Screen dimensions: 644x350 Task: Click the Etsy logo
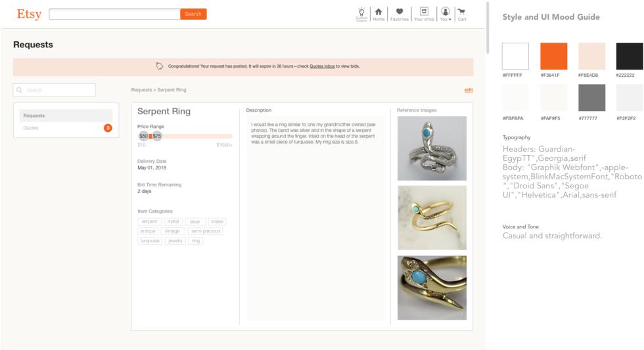pos(29,14)
